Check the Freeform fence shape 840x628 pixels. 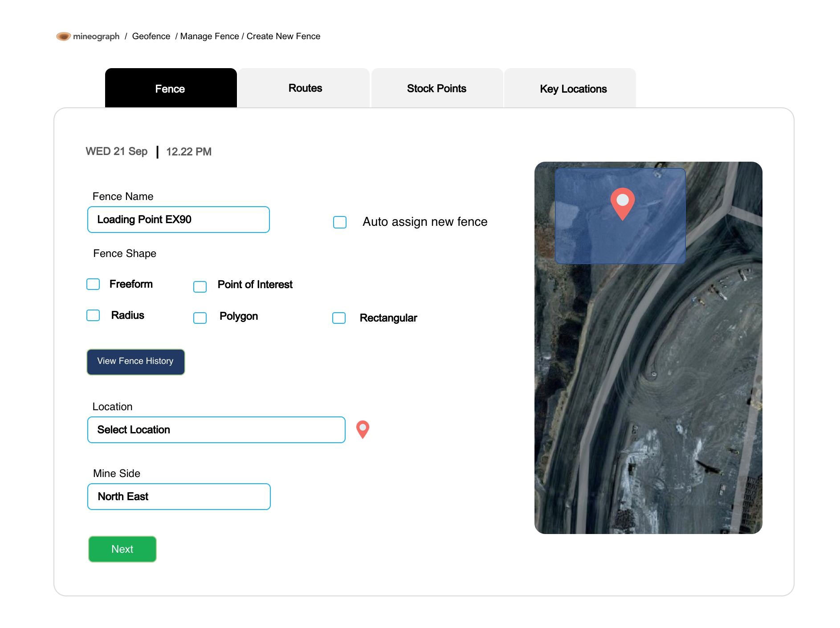[x=93, y=284]
